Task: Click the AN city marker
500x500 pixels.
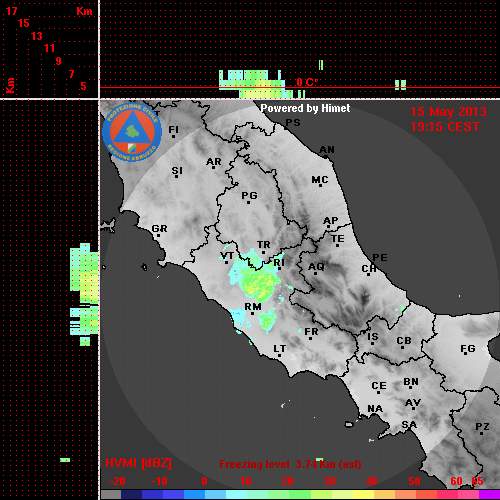Action: point(326,156)
